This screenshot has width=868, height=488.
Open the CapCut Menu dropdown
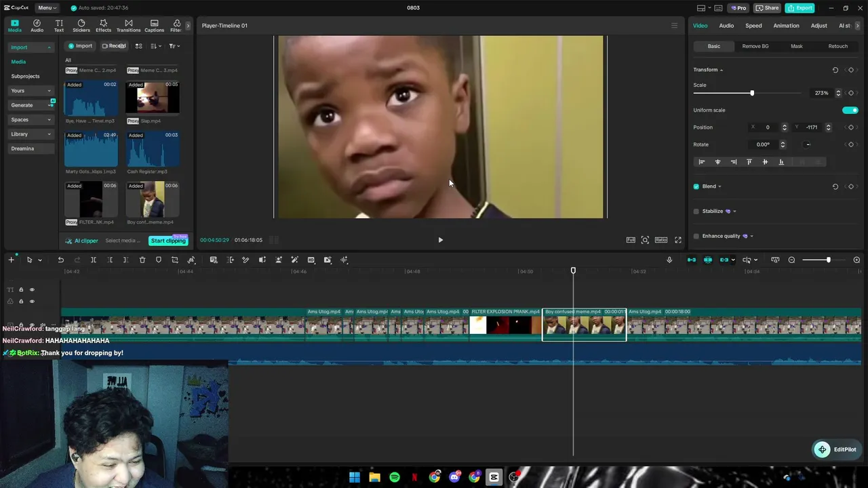47,8
